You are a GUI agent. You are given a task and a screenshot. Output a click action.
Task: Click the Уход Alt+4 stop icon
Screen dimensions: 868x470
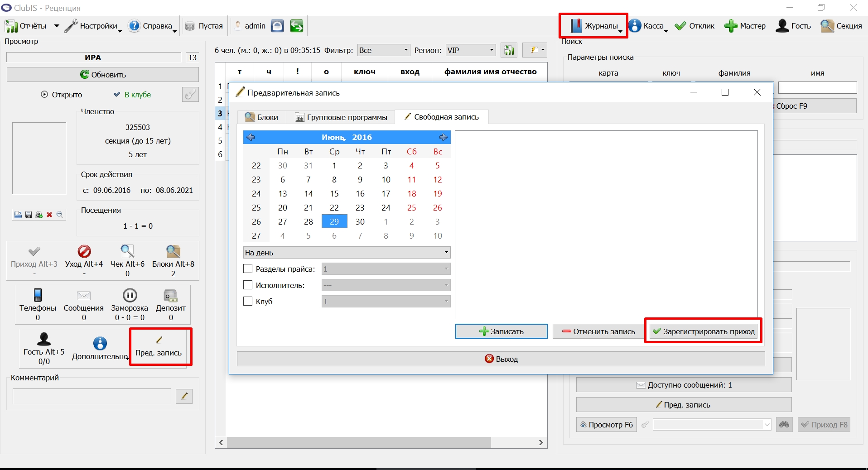(x=84, y=251)
